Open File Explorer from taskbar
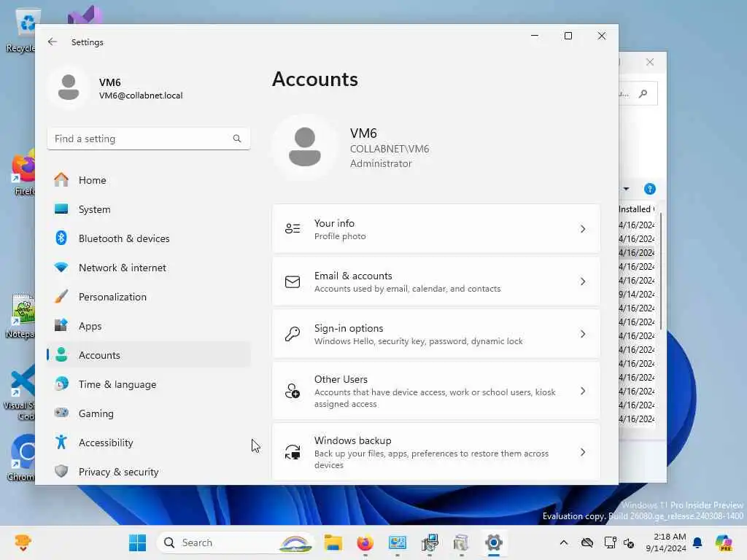The width and height of the screenshot is (747, 560). (x=333, y=542)
